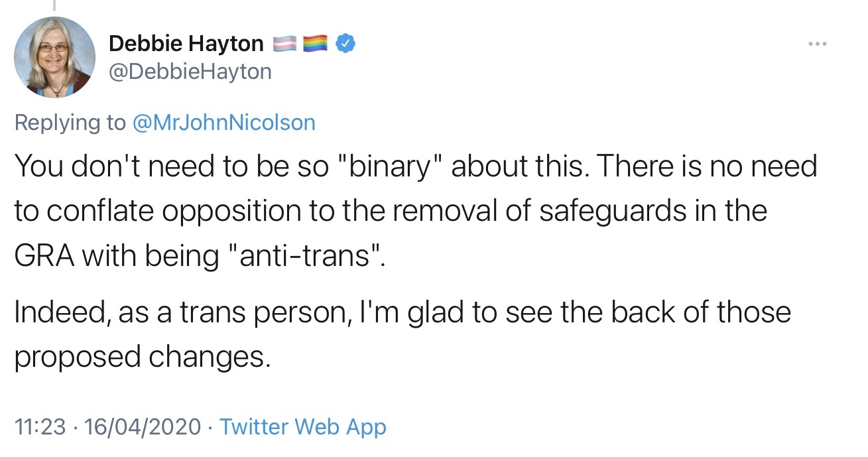The width and height of the screenshot is (868, 457).
Task: Click the word "binary" in the tweet
Action: click(395, 166)
